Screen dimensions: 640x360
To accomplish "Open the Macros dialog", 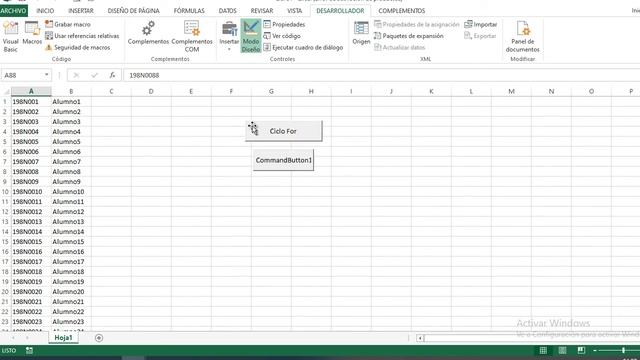I will (32, 33).
